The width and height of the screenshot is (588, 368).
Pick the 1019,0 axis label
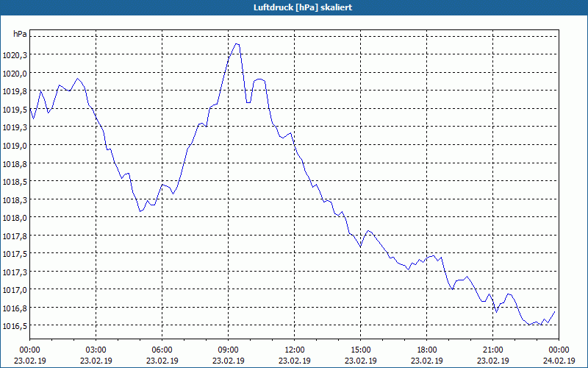15,146
